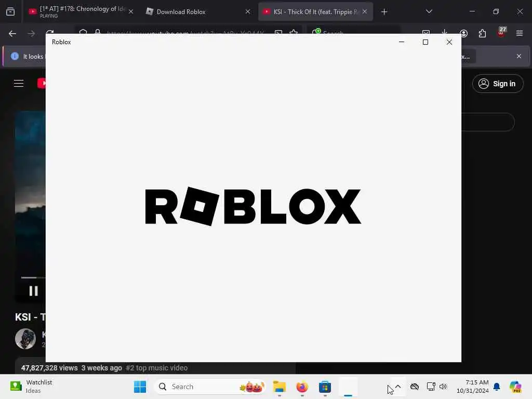This screenshot has height=399, width=532.
Task: Open the YouTube hamburger guide menu
Action: [19, 84]
